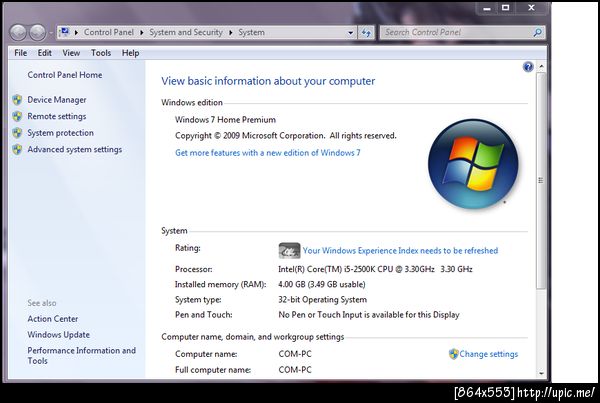Image resolution: width=600 pixels, height=403 pixels.
Task: Click Windows Experience Index needs refreshed link
Action: point(400,251)
